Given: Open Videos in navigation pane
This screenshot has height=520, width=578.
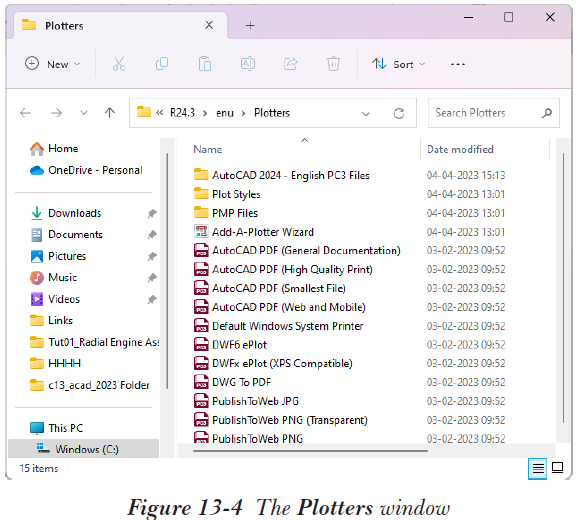Looking at the screenshot, I should (55, 299).
